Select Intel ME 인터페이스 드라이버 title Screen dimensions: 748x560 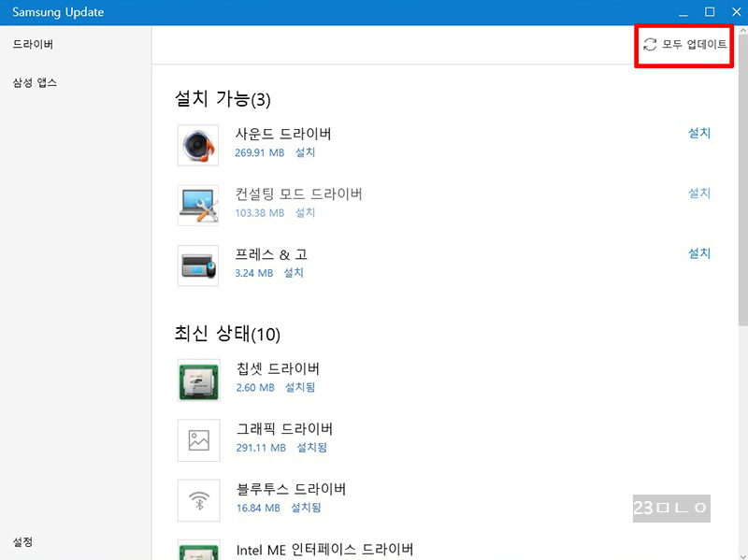point(324,550)
